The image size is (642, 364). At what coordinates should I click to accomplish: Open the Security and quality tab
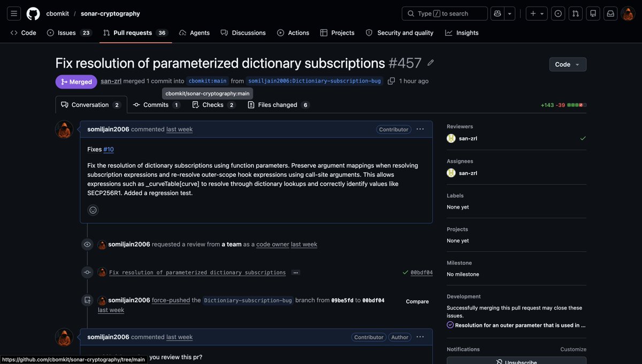pyautogui.click(x=400, y=33)
